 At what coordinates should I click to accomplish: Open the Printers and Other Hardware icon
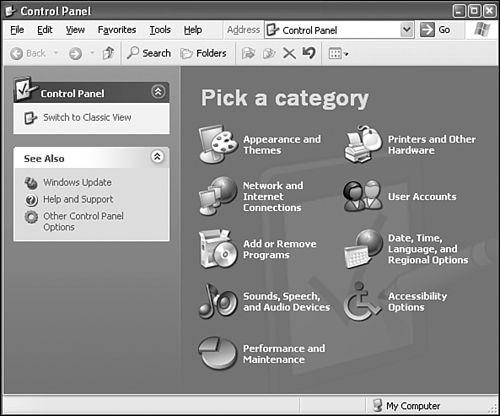(363, 144)
